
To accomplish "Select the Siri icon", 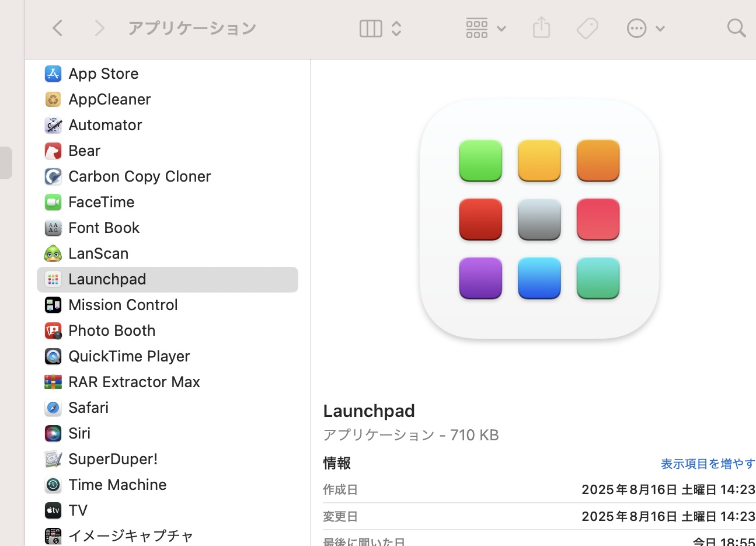I will 53,433.
